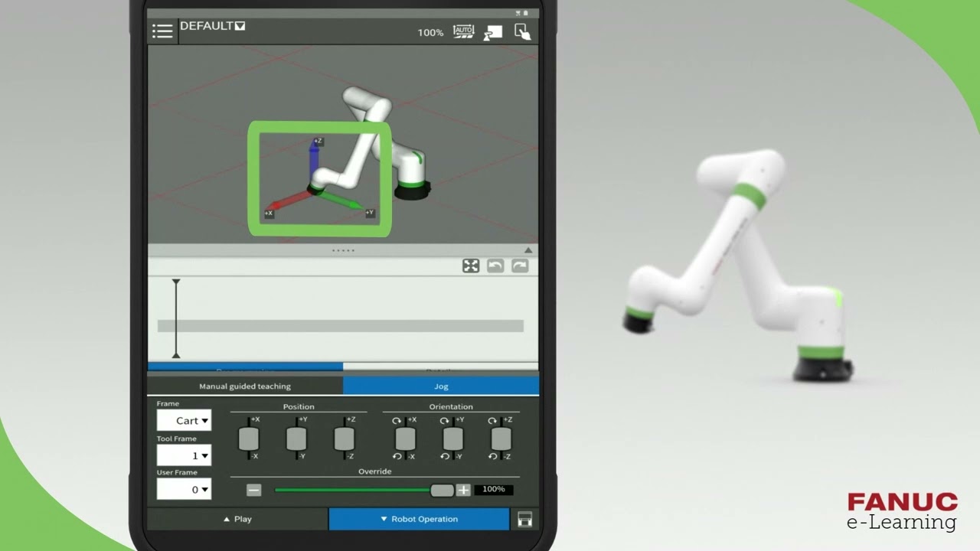The image size is (980, 551).
Task: Redo with the right curved arrow icon
Action: (520, 266)
